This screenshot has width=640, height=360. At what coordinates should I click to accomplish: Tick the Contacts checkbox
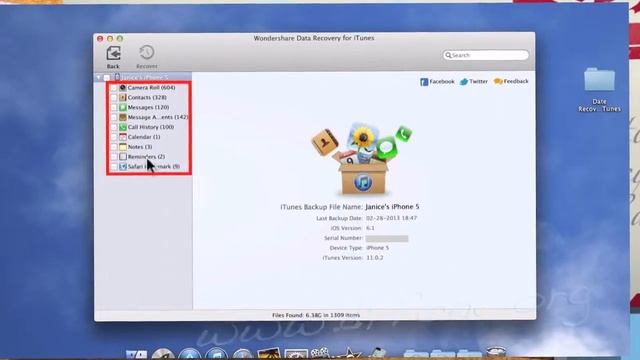(114, 98)
